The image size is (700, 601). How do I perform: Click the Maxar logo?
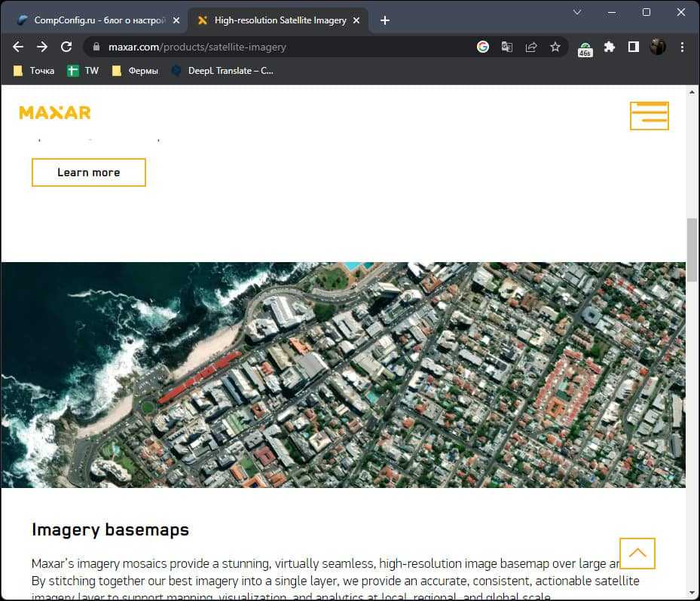click(x=55, y=113)
